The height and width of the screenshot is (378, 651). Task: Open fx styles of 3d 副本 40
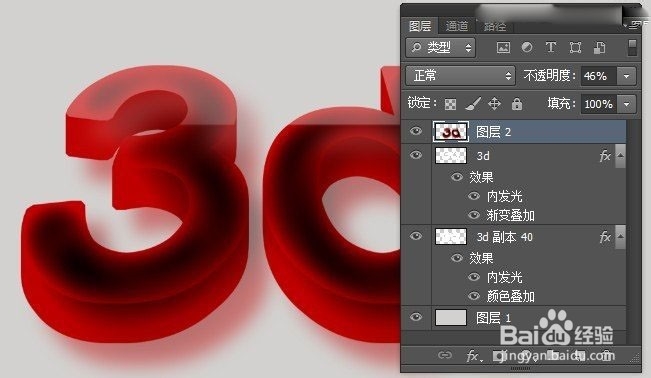pos(605,237)
